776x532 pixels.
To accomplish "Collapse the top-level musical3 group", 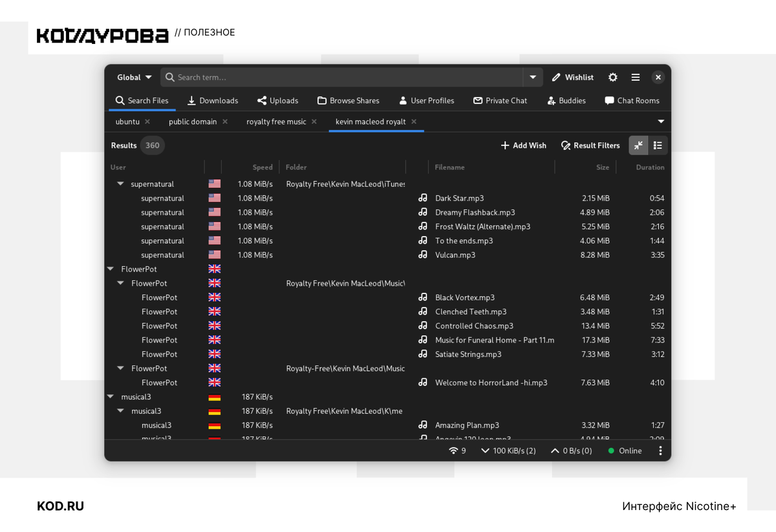I will point(111,397).
